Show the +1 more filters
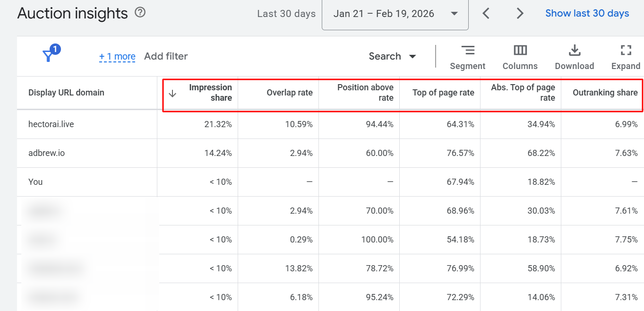 pyautogui.click(x=117, y=57)
